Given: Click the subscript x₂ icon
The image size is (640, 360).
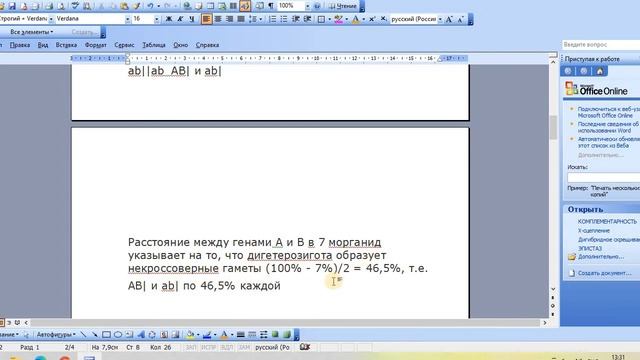Looking at the screenshot, I should pyautogui.click(x=383, y=19).
